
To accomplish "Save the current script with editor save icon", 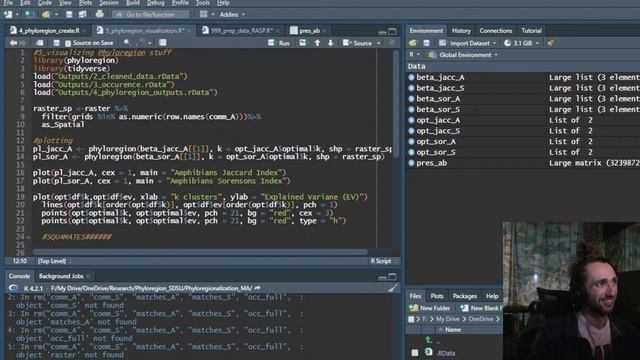I will tap(56, 43).
